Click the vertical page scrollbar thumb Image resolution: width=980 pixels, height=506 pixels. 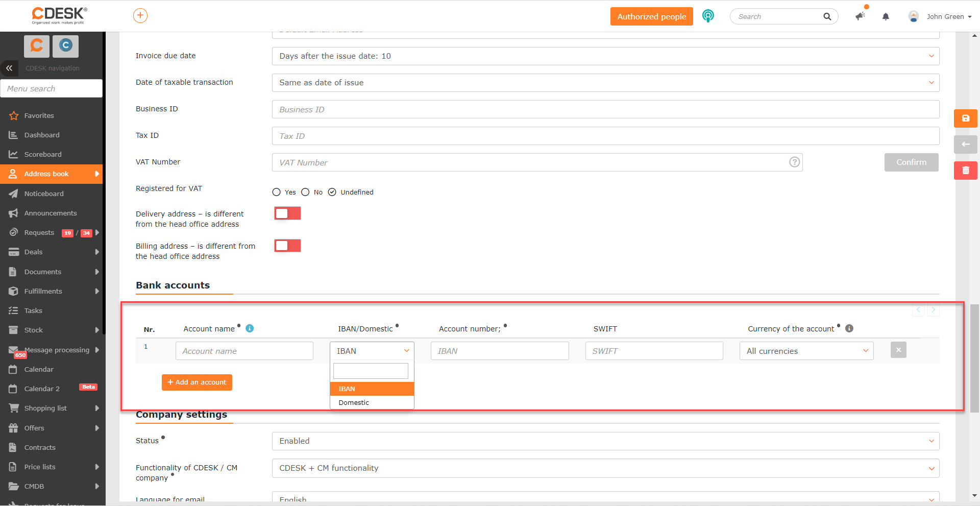pyautogui.click(x=975, y=357)
